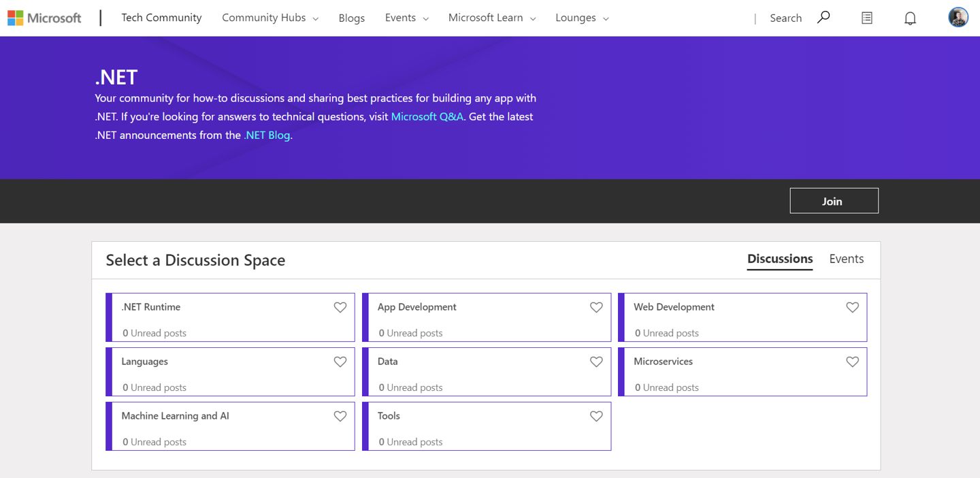Switch to the Events tab
This screenshot has height=478, width=980.
846,259
